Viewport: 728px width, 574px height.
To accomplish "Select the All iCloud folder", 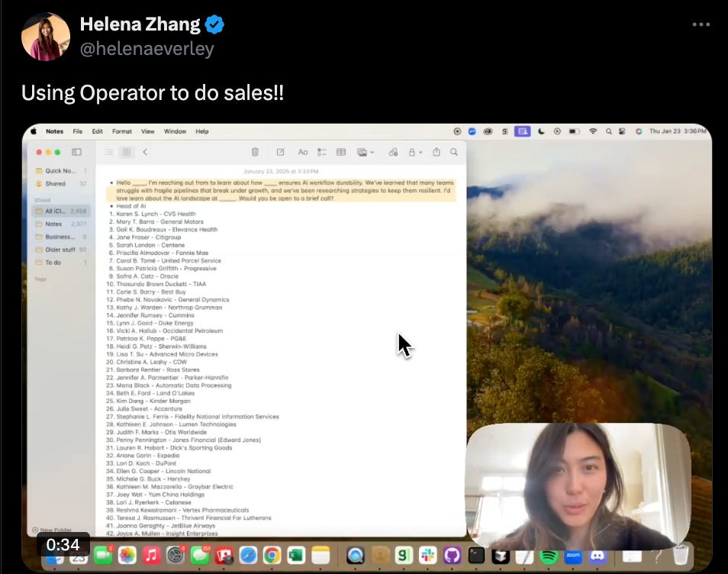I will 61,211.
